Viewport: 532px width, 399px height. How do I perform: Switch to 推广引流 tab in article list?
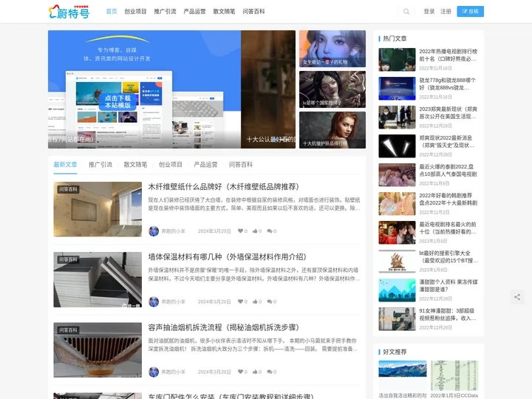pyautogui.click(x=100, y=165)
